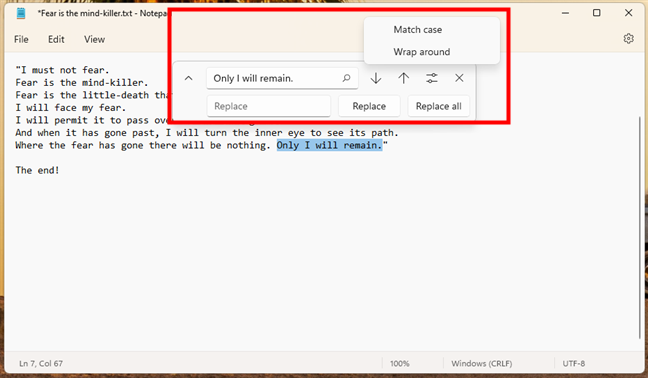Maximize the Notepad window

(x=596, y=13)
